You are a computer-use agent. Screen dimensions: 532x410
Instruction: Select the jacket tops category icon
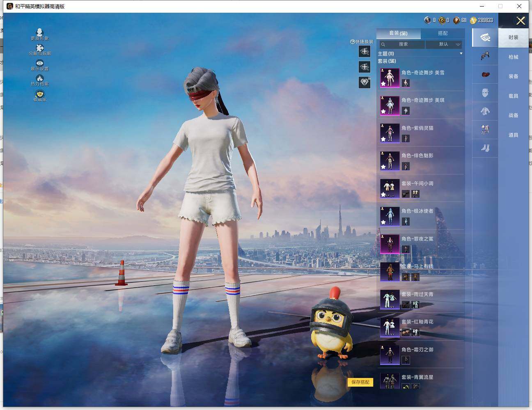click(485, 111)
